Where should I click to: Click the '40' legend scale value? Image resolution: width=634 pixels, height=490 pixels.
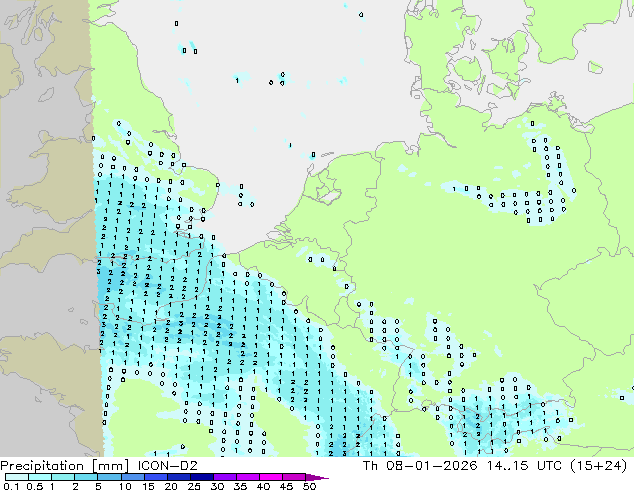(x=263, y=486)
